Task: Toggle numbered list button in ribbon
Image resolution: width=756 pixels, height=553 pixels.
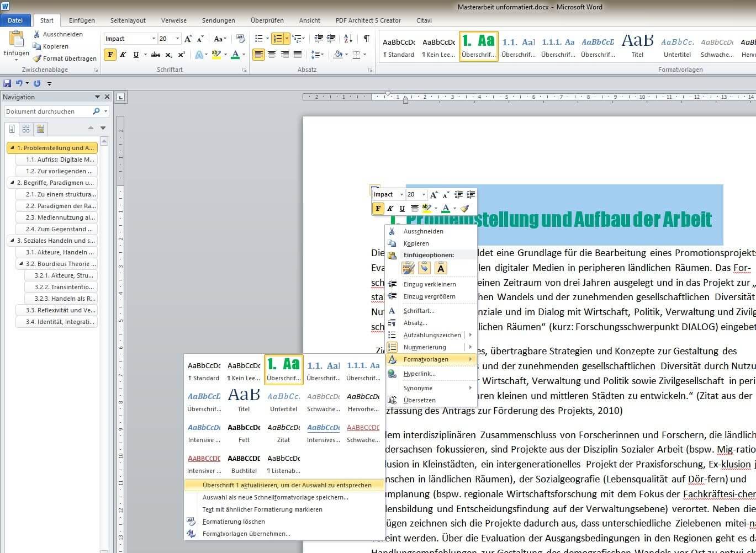Action: click(x=278, y=39)
